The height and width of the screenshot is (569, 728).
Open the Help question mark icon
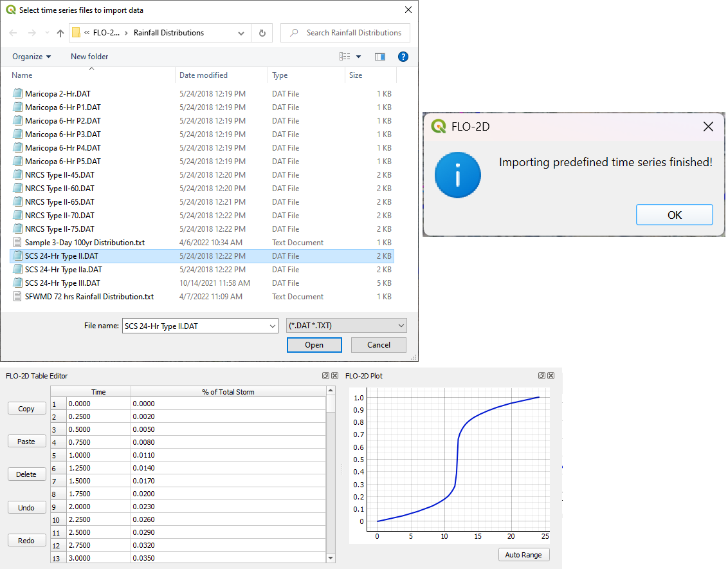pos(403,57)
